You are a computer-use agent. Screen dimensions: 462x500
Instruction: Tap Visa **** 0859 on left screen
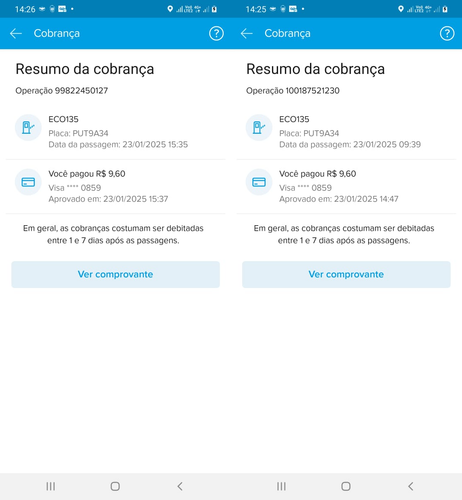coord(75,188)
